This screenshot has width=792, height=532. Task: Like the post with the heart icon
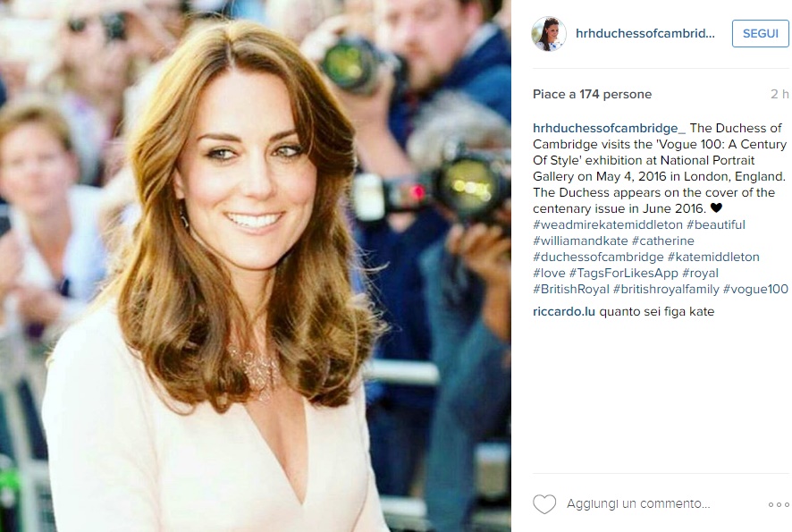click(544, 503)
